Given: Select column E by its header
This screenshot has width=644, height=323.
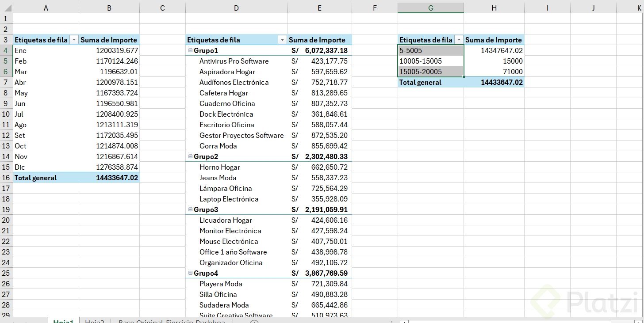Looking at the screenshot, I should tap(319, 8).
